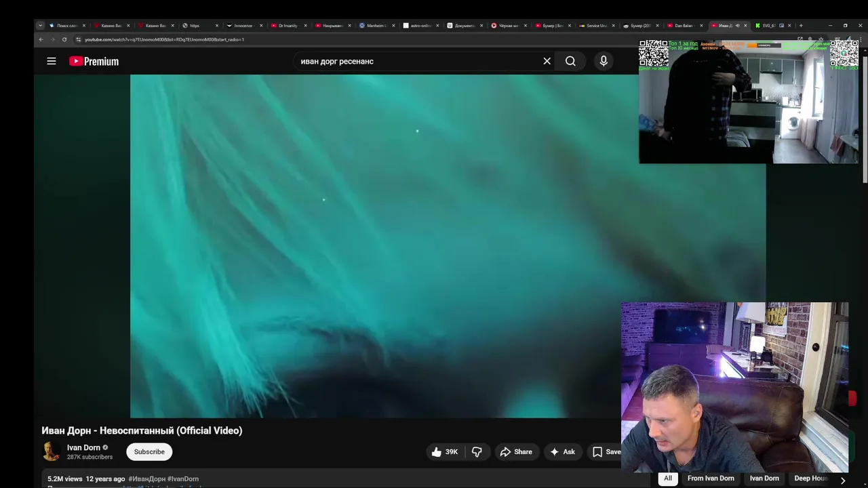Switch to the Dr Insanity tab
Screen dimensions: 868x488
coord(287,26)
